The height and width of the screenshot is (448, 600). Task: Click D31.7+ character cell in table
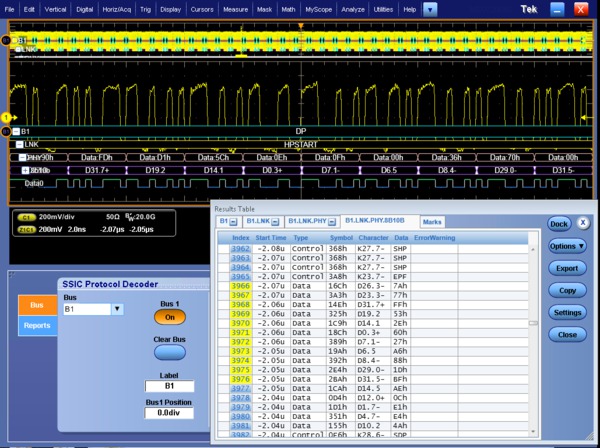(x=371, y=305)
